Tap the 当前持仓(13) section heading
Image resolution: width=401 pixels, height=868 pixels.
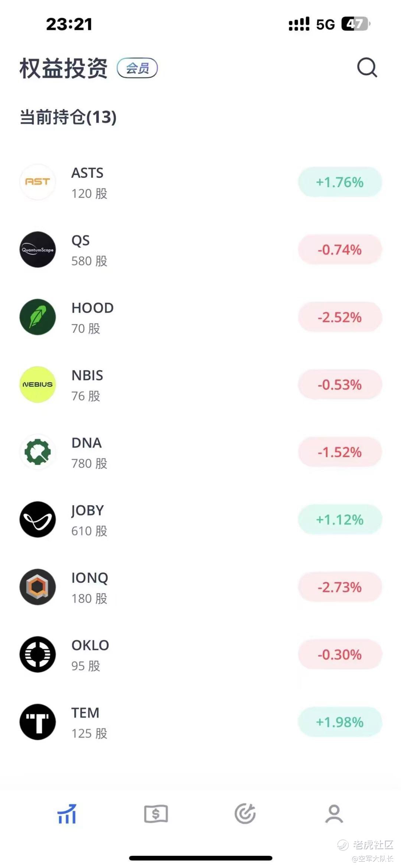point(68,117)
